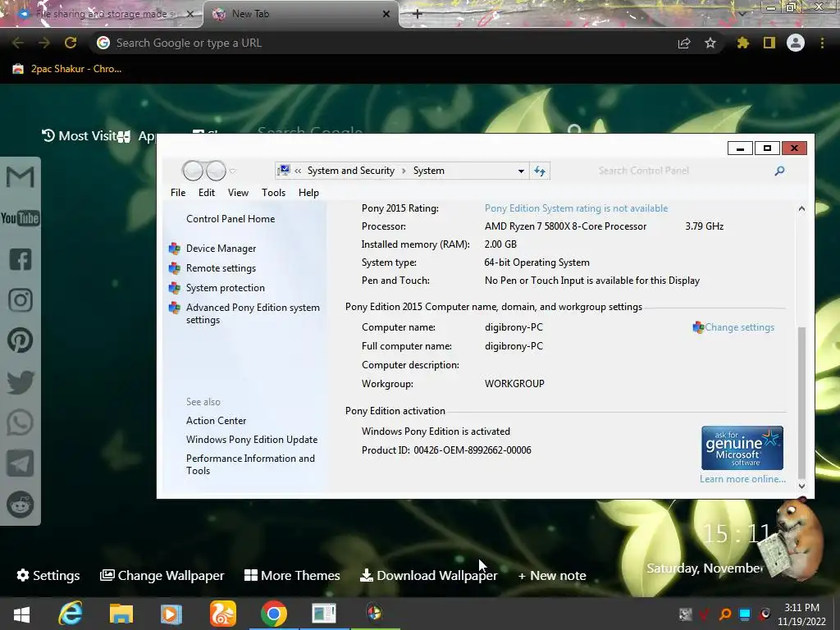This screenshot has width=840, height=630.
Task: Open Control Panel address history dropdown
Action: (521, 171)
